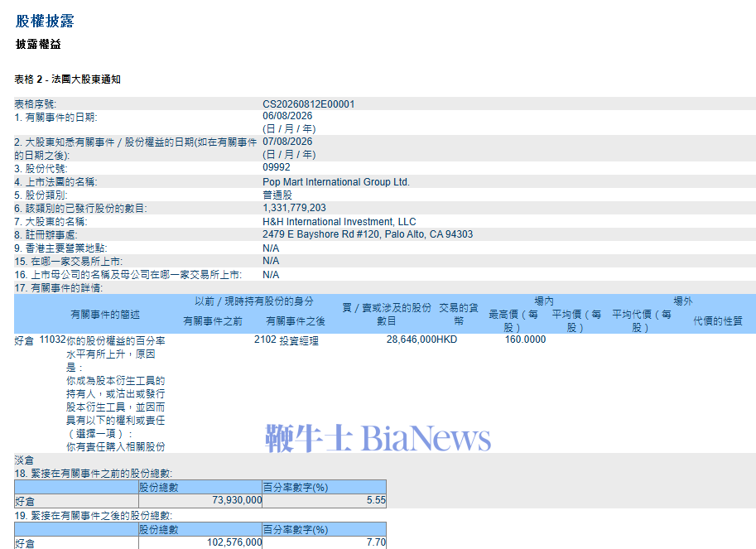Select H&H International Investment, LLC

click(339, 222)
